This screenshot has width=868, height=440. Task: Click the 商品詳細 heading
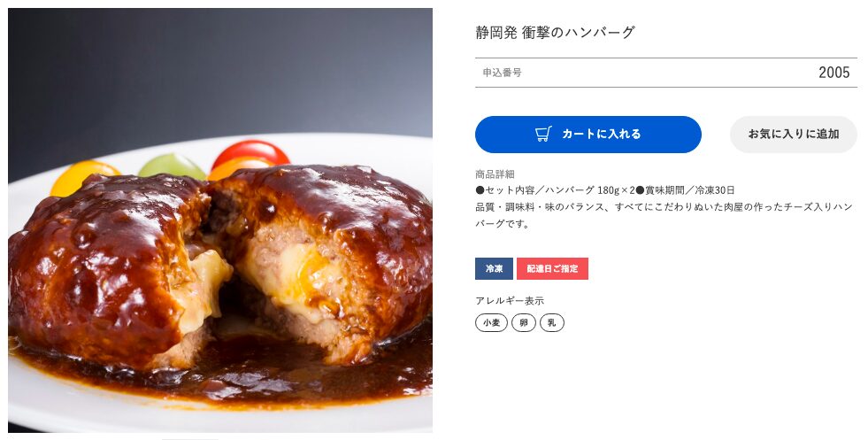(x=495, y=174)
